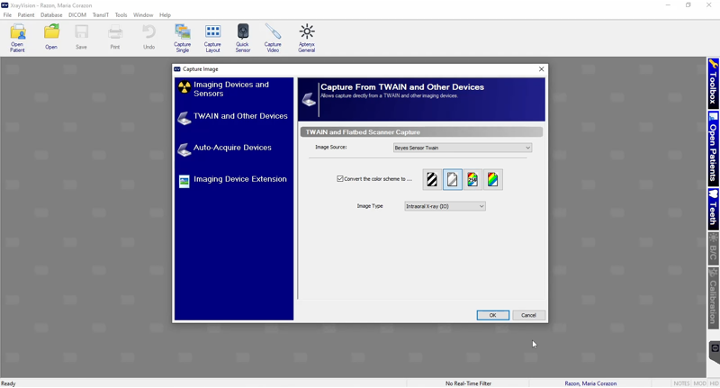Cancel the Capture Image dialog
This screenshot has width=720, height=388.
(529, 315)
